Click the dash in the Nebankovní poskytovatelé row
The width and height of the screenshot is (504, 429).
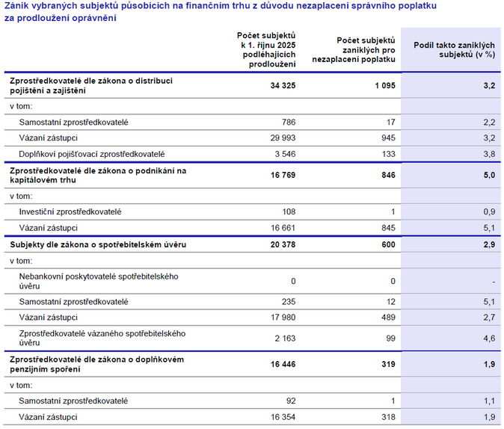(494, 282)
